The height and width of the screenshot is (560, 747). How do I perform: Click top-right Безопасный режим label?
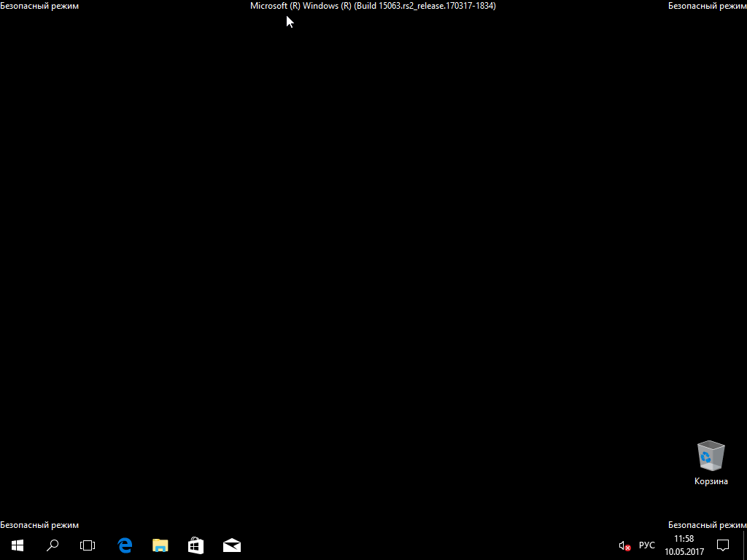[707, 6]
